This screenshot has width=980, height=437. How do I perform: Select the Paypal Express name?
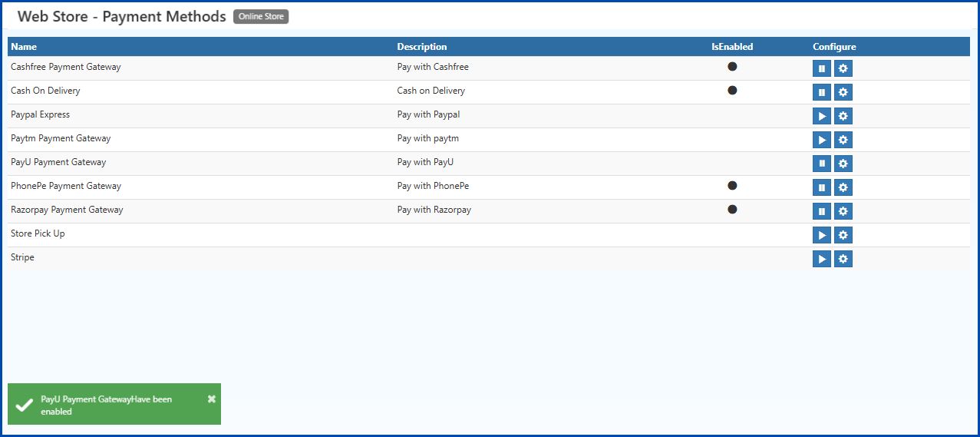(41, 114)
